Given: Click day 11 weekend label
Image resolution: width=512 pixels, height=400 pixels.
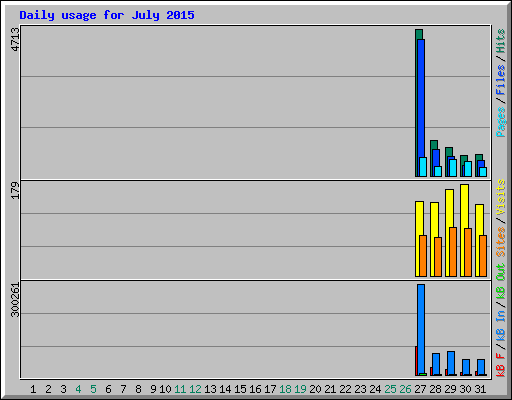Looking at the screenshot, I should 180,389.
